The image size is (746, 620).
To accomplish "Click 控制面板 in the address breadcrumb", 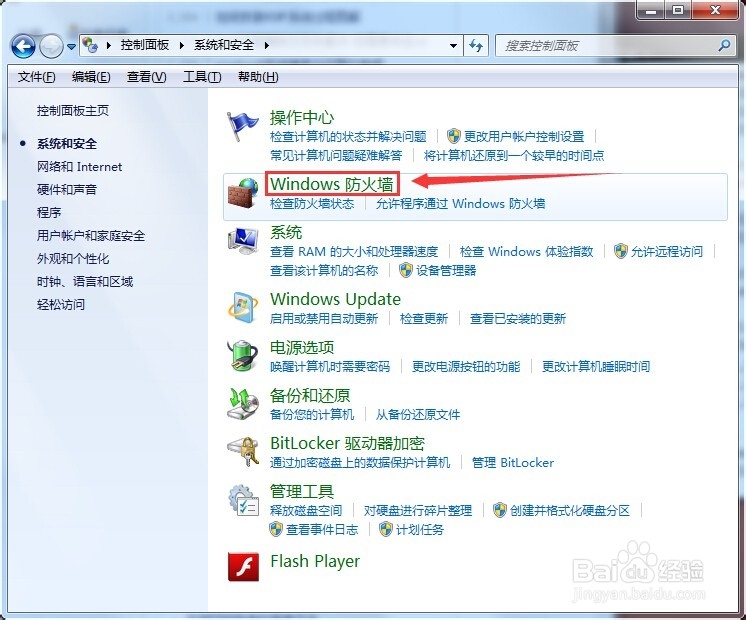I will [x=145, y=45].
